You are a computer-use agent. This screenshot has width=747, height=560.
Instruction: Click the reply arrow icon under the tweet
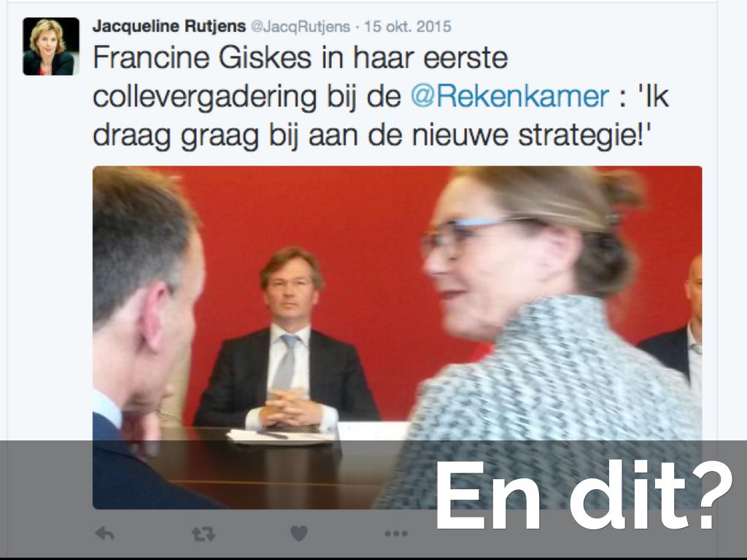[104, 534]
